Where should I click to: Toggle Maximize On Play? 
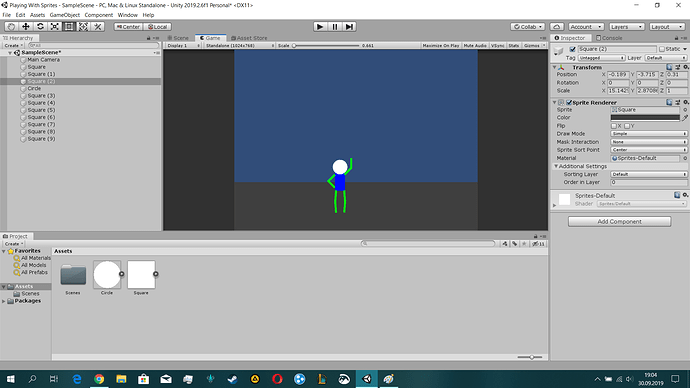point(440,46)
